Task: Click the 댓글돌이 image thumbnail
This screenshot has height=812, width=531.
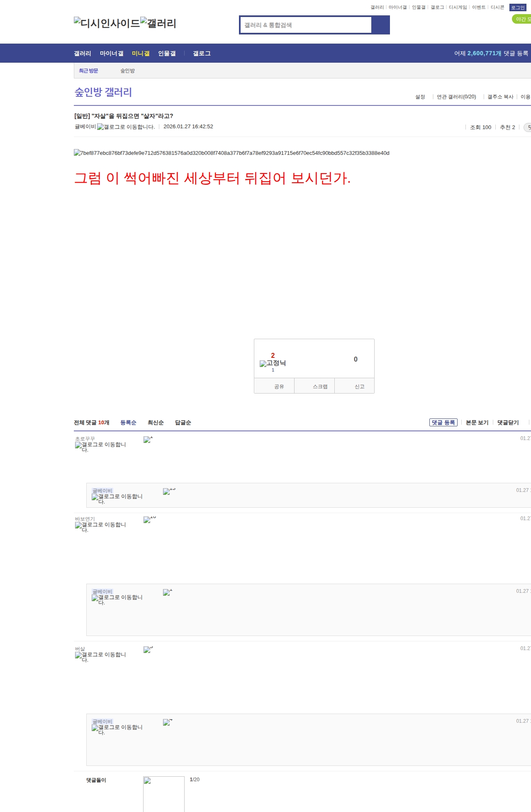Action: 164,794
